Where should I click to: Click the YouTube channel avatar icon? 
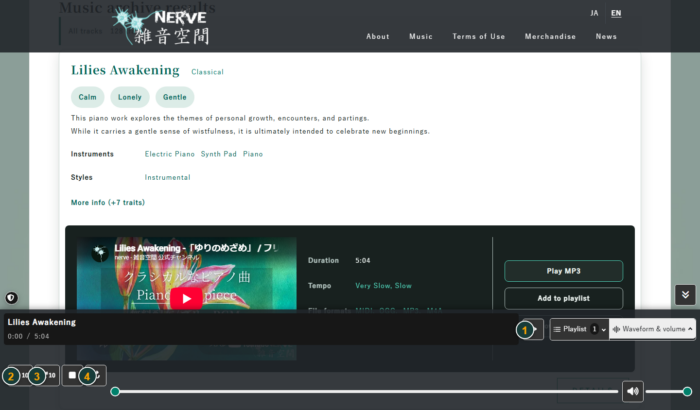point(100,253)
